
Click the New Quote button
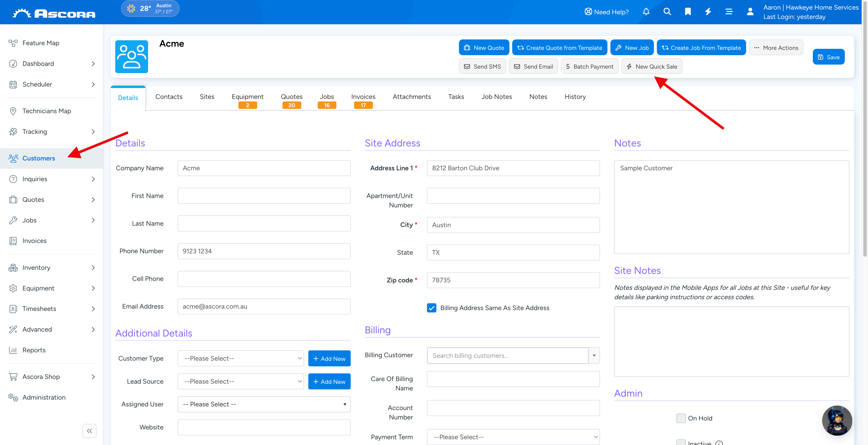point(484,48)
